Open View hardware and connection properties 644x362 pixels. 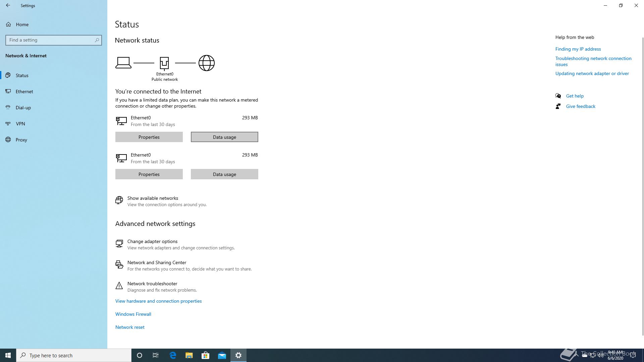158,301
